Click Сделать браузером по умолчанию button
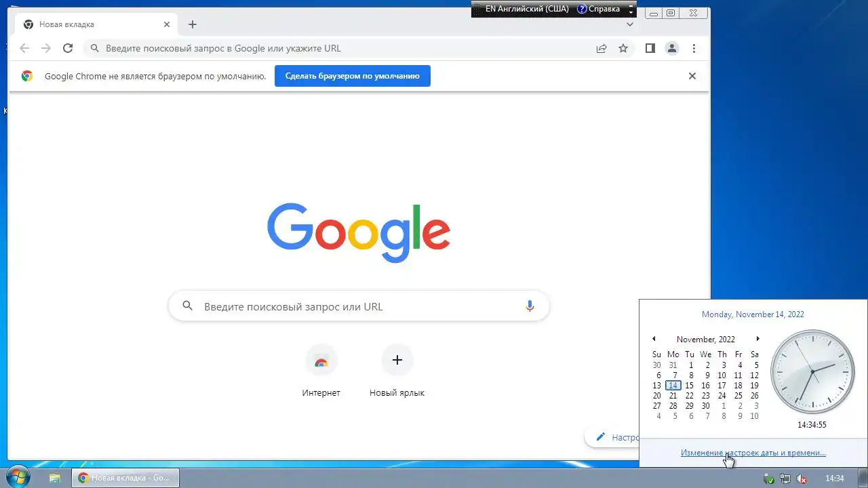Screen dimensions: 868x488 coord(353,76)
